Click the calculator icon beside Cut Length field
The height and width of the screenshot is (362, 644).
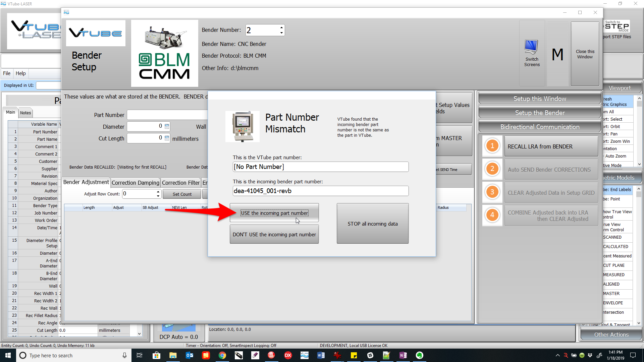[x=167, y=138]
